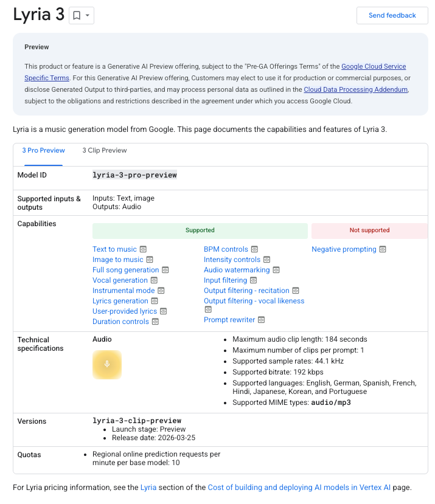Click the microphone icon under Technical specifications

(107, 365)
